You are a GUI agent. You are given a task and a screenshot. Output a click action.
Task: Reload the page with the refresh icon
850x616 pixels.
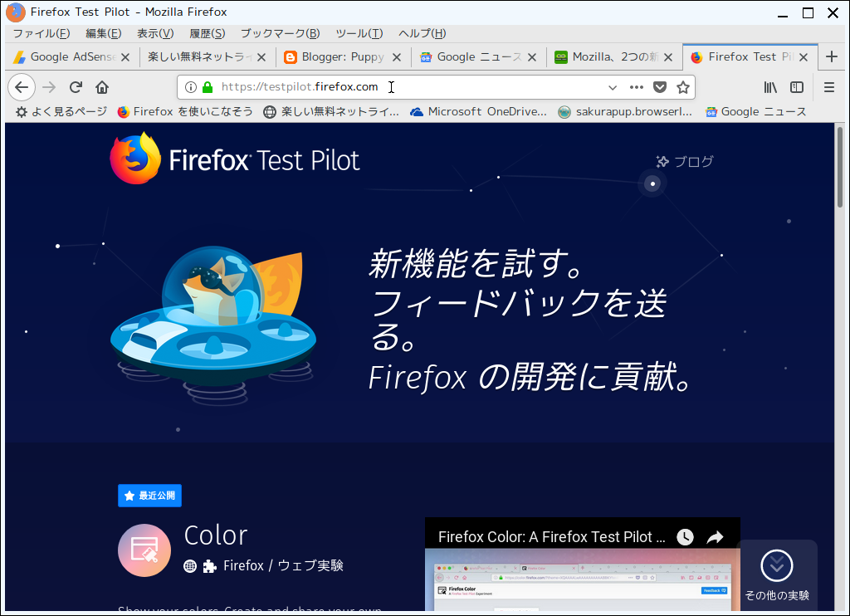(x=75, y=86)
